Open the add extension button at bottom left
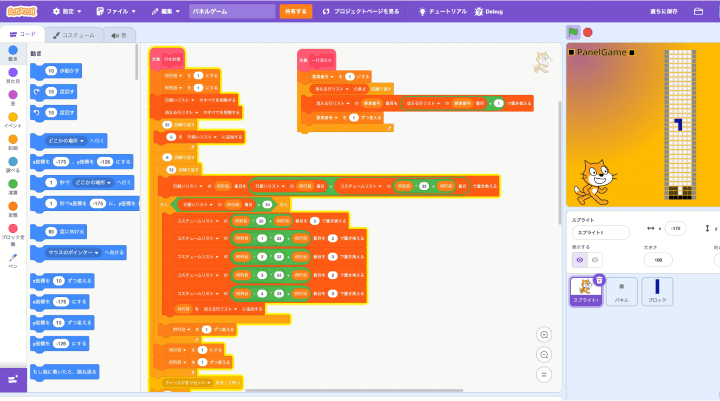The width and height of the screenshot is (720, 401). pos(13,379)
